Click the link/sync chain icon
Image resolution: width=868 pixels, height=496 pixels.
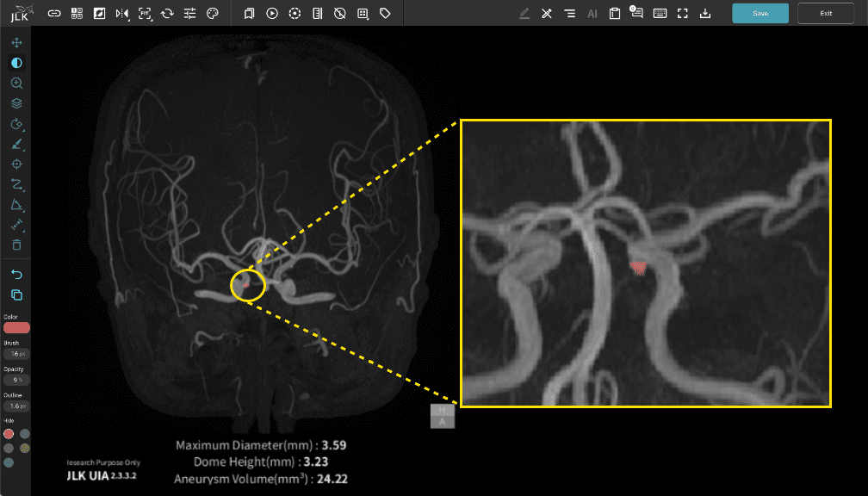pyautogui.click(x=54, y=13)
